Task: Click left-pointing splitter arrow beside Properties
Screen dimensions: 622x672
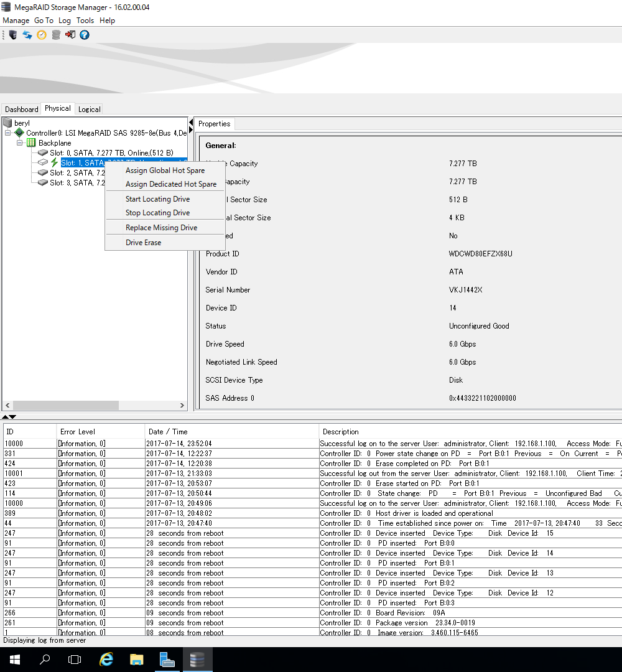Action: (x=191, y=123)
